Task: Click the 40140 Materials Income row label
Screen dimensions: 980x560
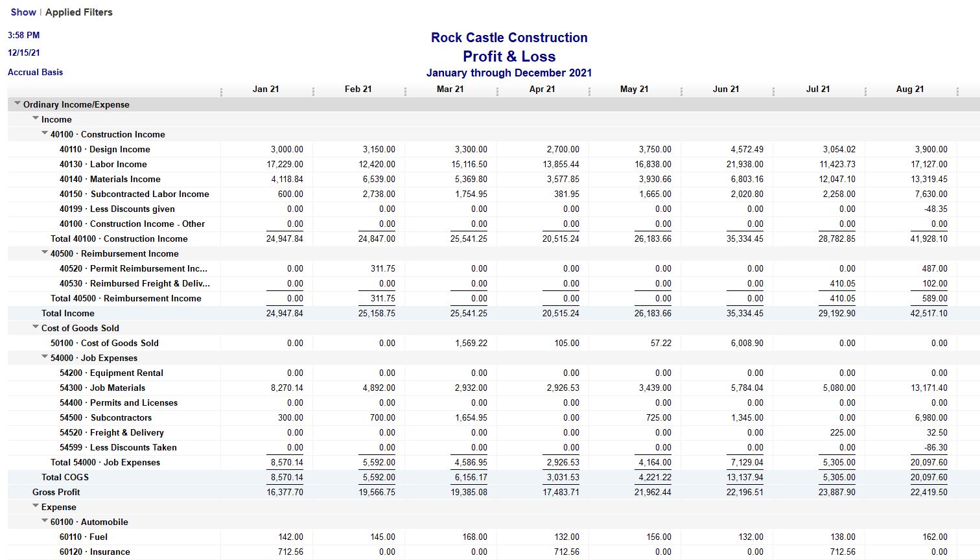Action: pyautogui.click(x=110, y=179)
